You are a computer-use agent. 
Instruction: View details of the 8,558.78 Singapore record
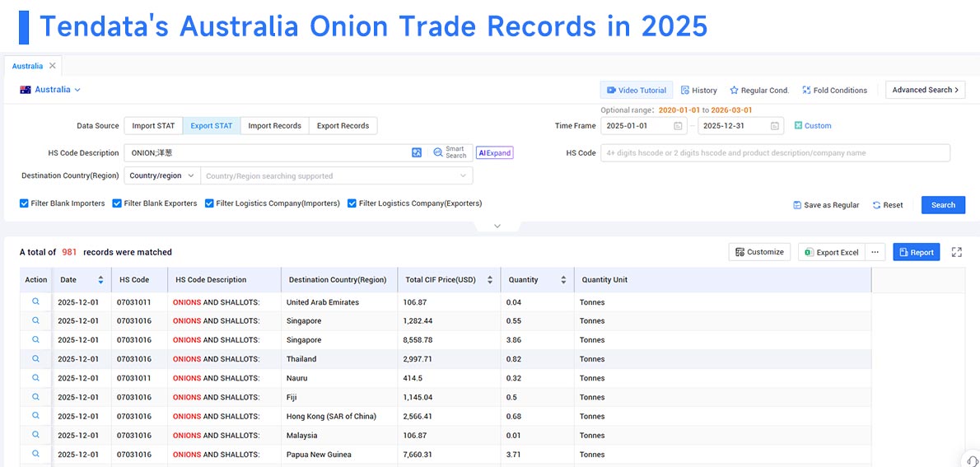tap(35, 339)
